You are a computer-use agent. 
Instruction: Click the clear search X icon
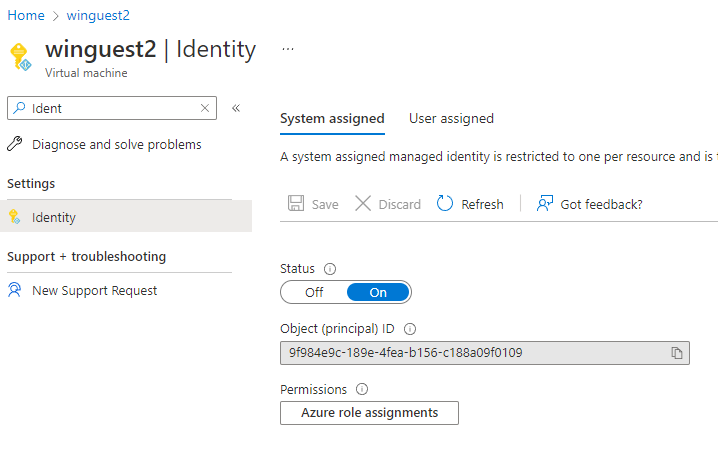[x=205, y=108]
